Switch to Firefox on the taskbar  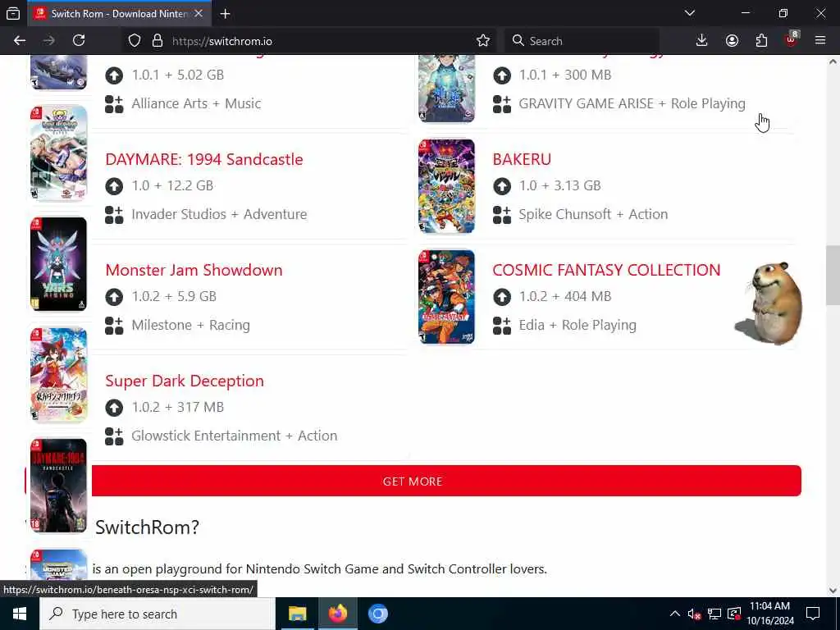[x=337, y=614]
